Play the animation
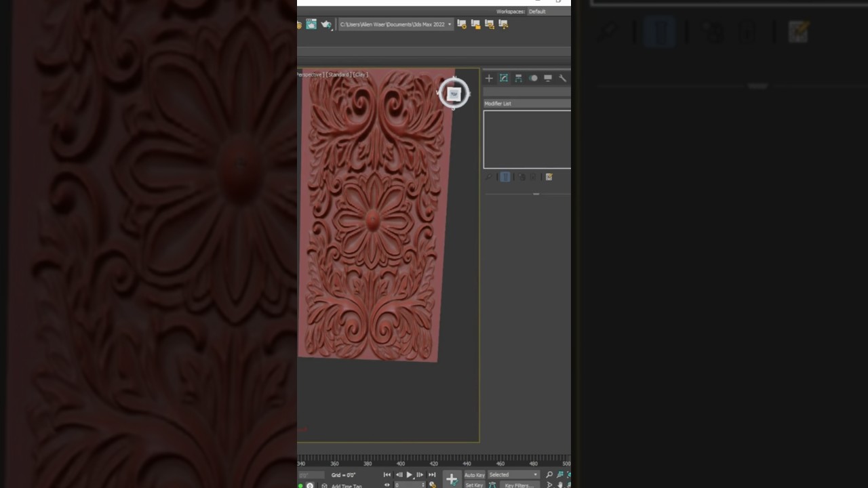868x488 pixels. pos(409,475)
